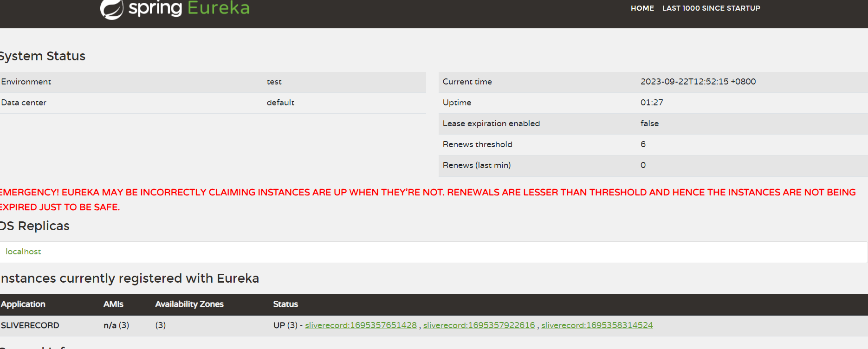Open instance sliverecord:1695357651428 link
The height and width of the screenshot is (349, 868).
361,325
